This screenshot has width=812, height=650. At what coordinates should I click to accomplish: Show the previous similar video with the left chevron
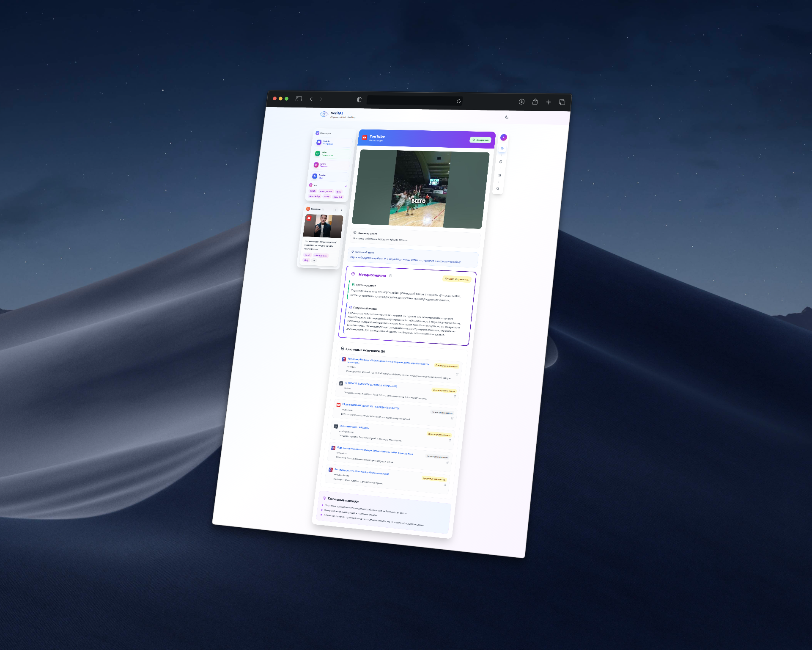(x=335, y=209)
